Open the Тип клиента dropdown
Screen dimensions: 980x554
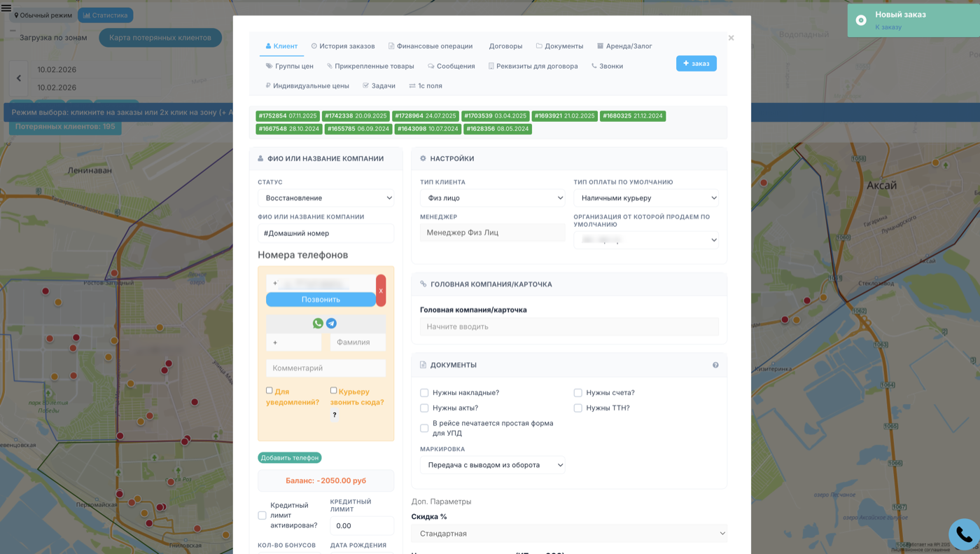492,198
